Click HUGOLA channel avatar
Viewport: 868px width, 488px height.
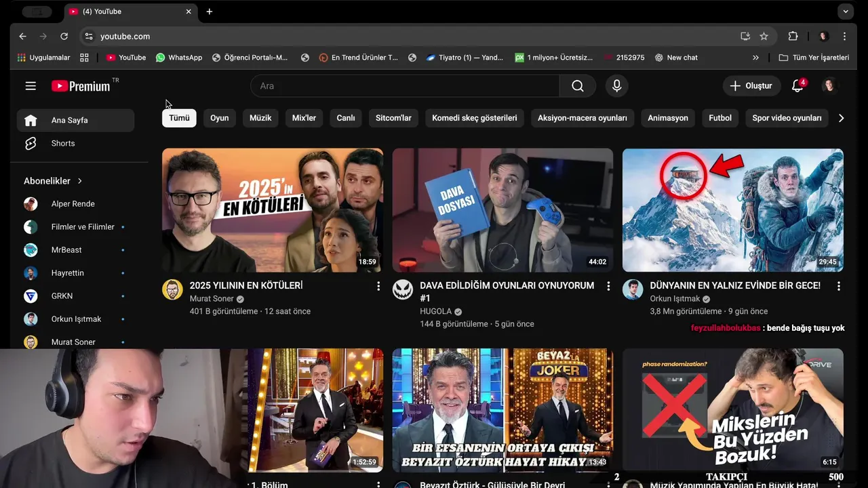click(403, 289)
